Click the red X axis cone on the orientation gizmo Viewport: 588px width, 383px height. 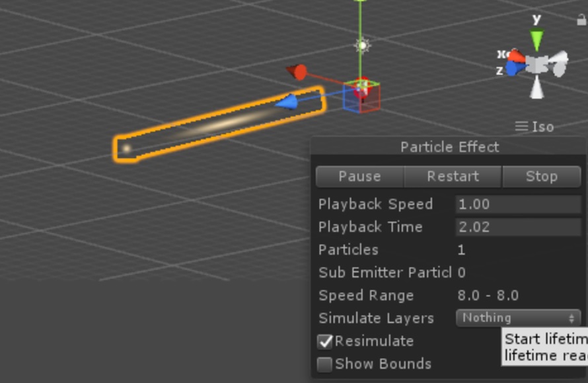tap(517, 56)
